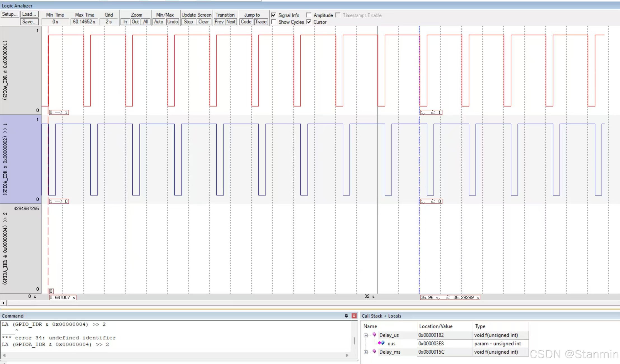
Task: Disable the Signal Info checkbox
Action: pos(274,15)
